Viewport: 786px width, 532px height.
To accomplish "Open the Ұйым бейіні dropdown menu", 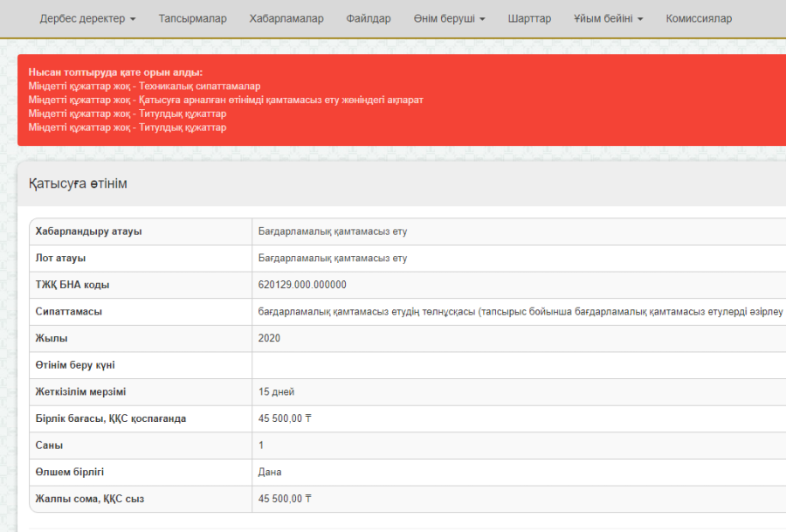I will pyautogui.click(x=608, y=18).
